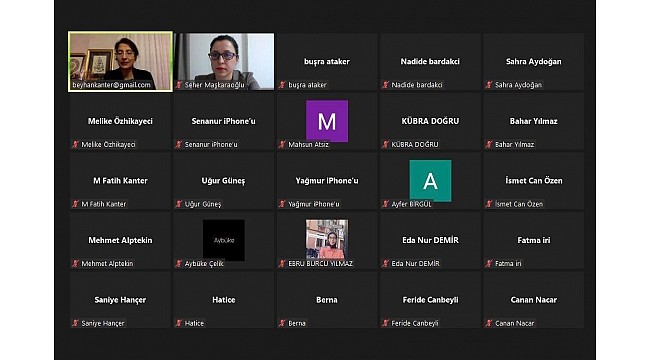This screenshot has height=360, width=650.
Task: Select the black Aybüke profile picture
Action: (x=224, y=240)
